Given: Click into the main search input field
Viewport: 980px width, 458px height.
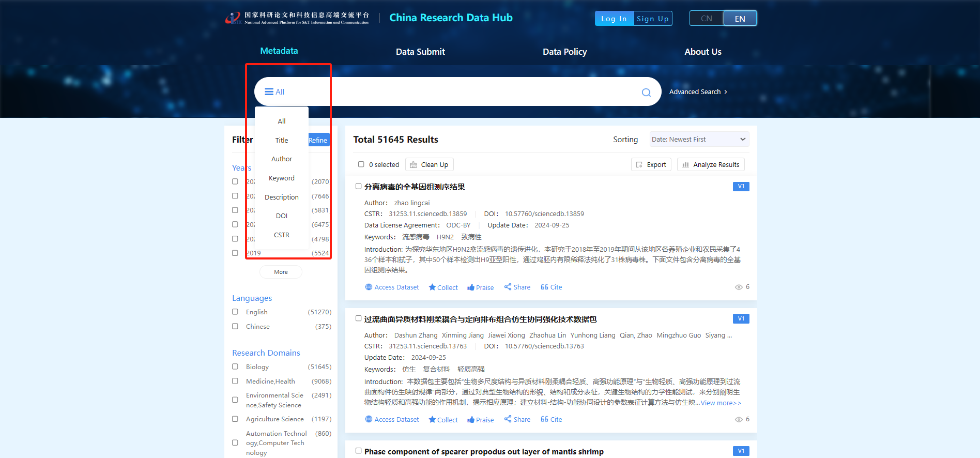Looking at the screenshot, I should pyautogui.click(x=465, y=92).
